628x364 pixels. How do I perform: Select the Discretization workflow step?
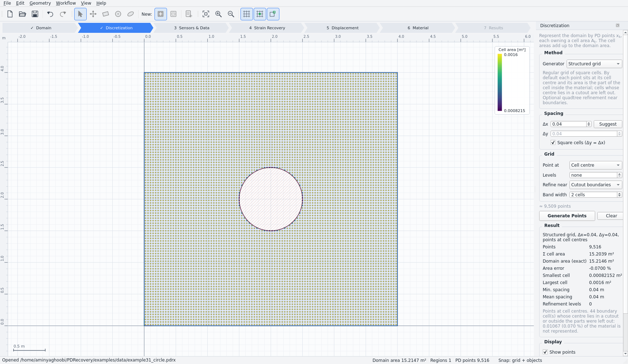pyautogui.click(x=116, y=28)
